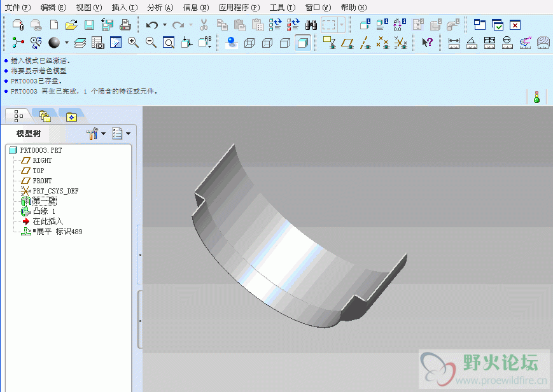Screen dimensions: 553x392
Task: Open the 帮助(H) menu
Action: 354,8
